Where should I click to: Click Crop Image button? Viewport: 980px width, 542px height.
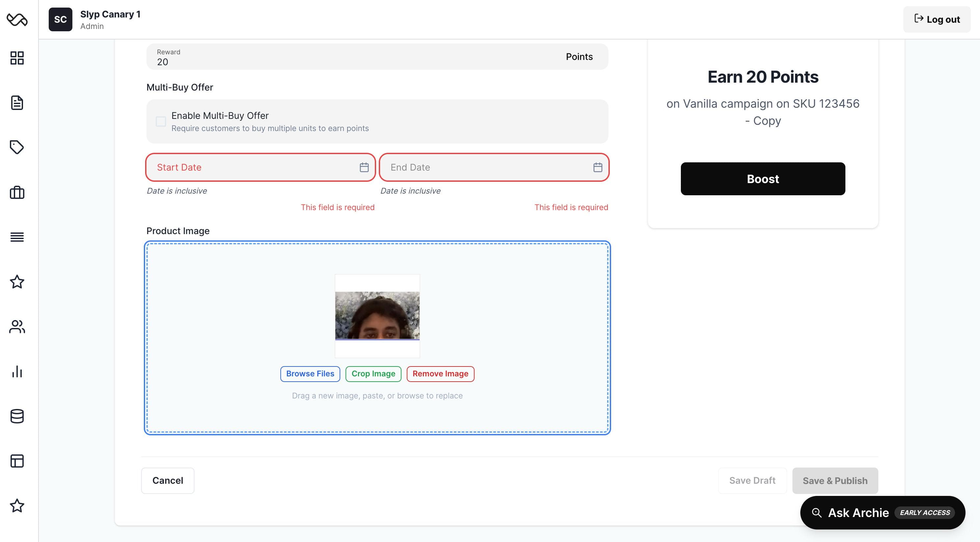[373, 374]
